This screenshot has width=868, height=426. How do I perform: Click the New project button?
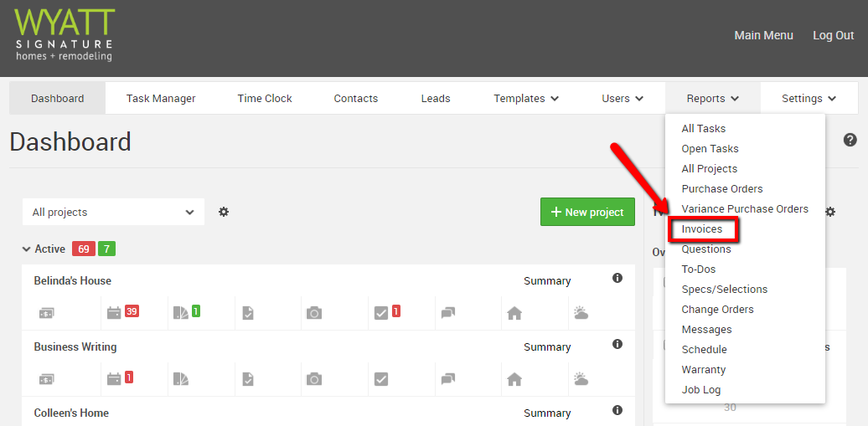point(587,212)
